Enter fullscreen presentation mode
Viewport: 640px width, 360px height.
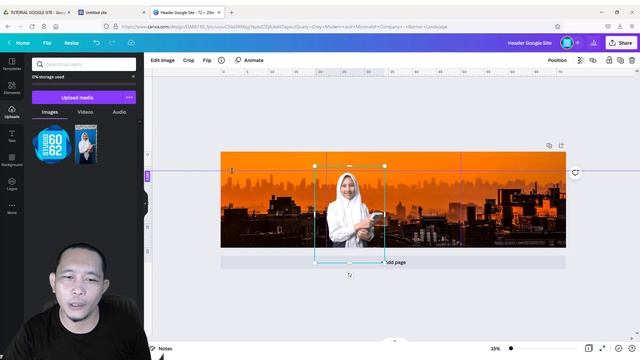click(x=602, y=348)
